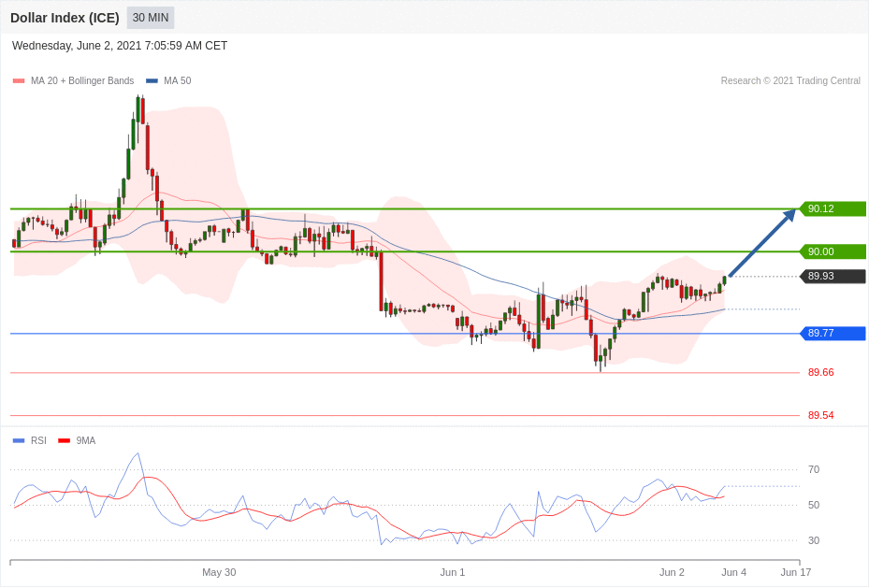Click the Jun 1 date axis label
Screen dimensions: 869x588
click(453, 572)
